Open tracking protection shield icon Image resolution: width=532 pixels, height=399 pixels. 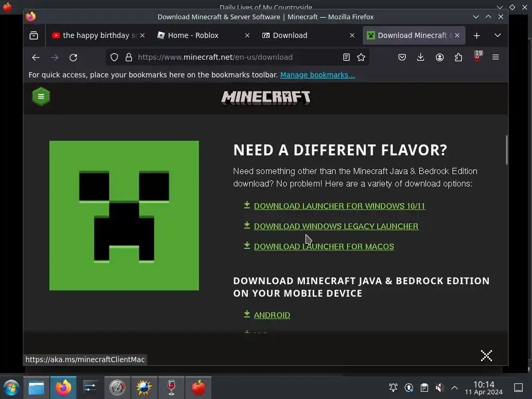(x=114, y=57)
